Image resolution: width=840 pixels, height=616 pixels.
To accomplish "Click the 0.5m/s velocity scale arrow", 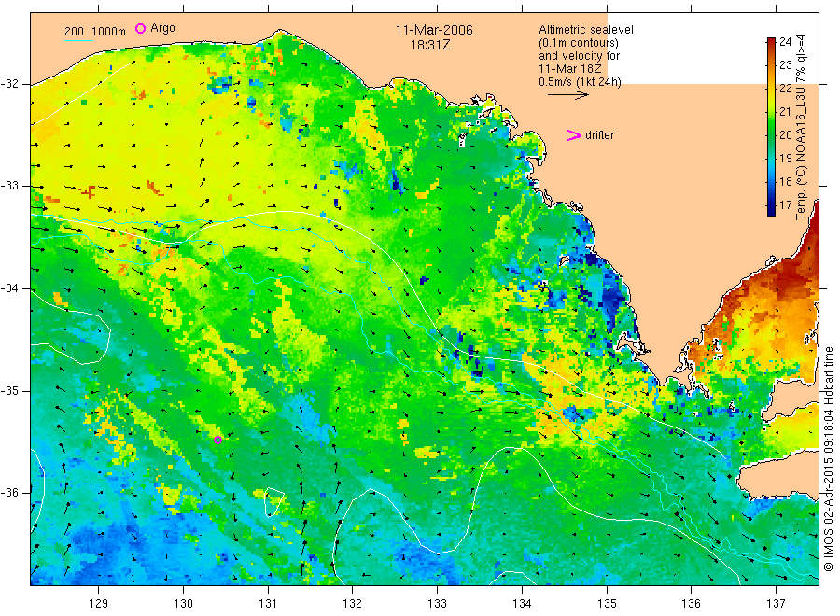I will point(567,95).
